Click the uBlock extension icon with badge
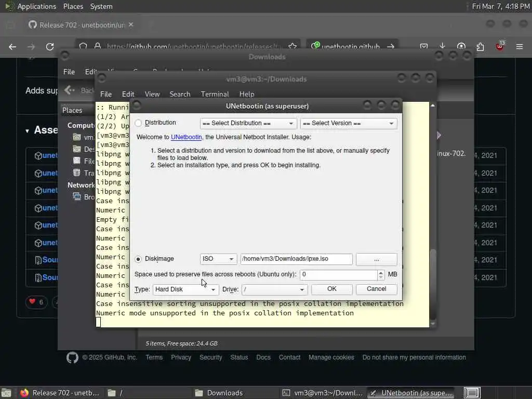Screen dimensions: 532x399 (x=500, y=46)
